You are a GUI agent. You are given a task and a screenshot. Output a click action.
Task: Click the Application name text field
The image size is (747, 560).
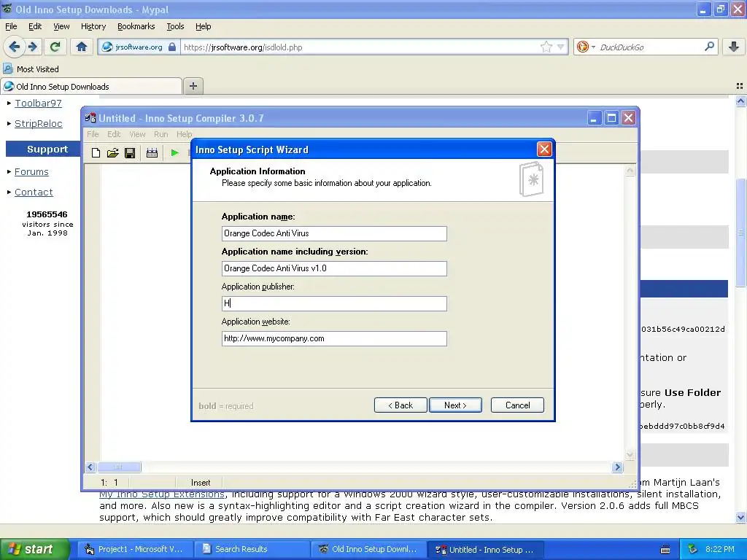pyautogui.click(x=334, y=233)
